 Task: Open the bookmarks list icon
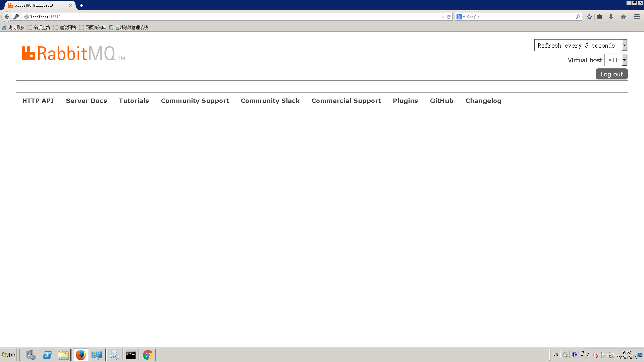click(x=599, y=17)
